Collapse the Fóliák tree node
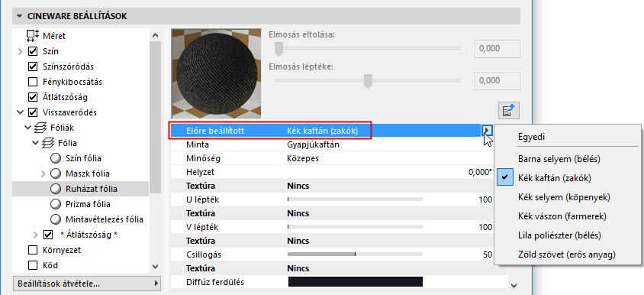Screen dimensions: 644x295 pyautogui.click(x=28, y=128)
